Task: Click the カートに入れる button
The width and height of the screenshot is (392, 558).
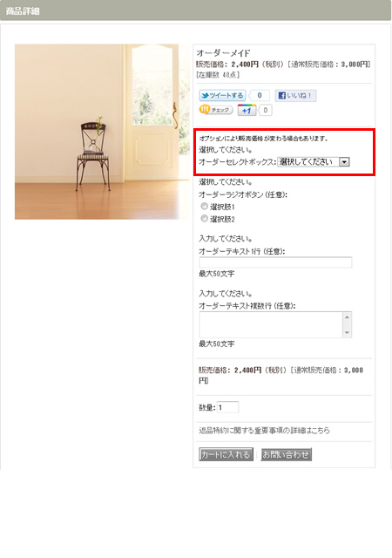Action: pyautogui.click(x=226, y=454)
